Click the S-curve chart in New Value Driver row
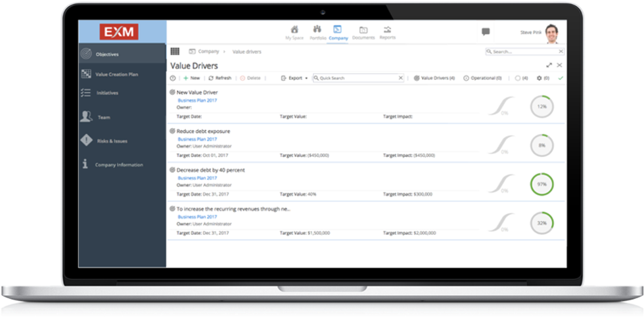644x317 pixels. tap(501, 106)
